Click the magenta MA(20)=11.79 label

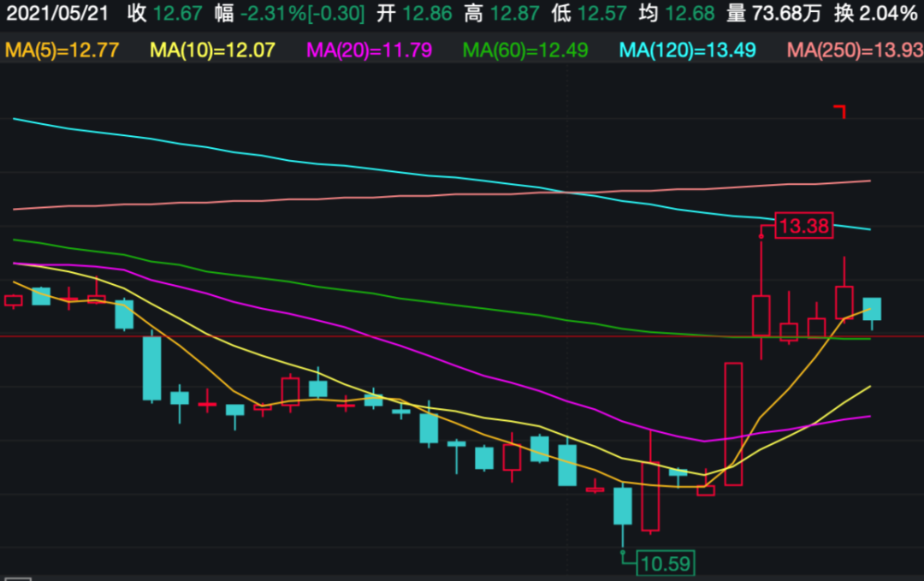[x=369, y=50]
